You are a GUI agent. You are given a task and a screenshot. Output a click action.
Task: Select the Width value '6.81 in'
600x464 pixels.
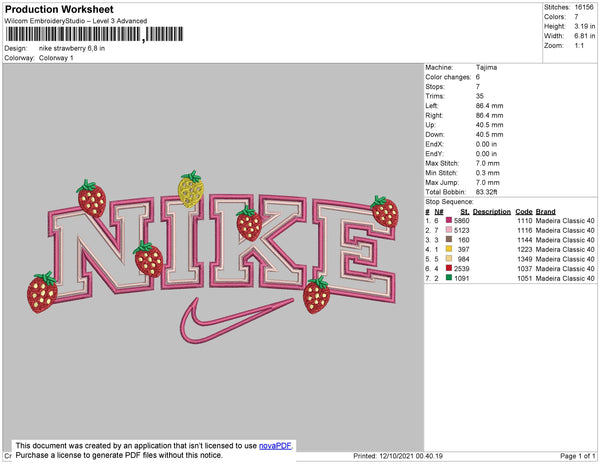tap(585, 36)
